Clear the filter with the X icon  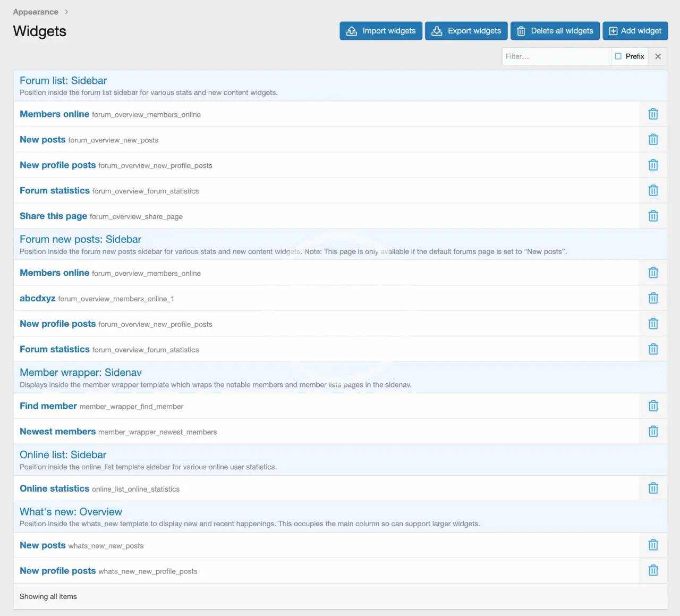658,56
